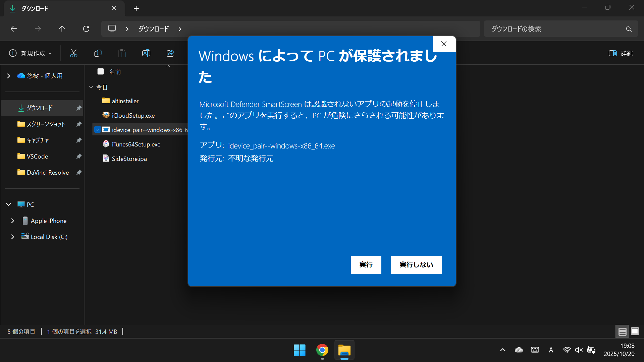
Task: Select the Cut tool in the toolbar
Action: pyautogui.click(x=73, y=53)
